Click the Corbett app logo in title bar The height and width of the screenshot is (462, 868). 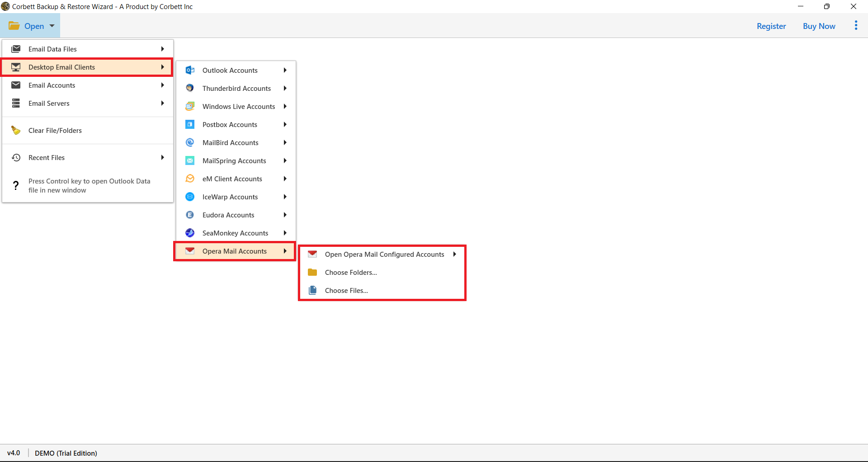(x=5, y=6)
